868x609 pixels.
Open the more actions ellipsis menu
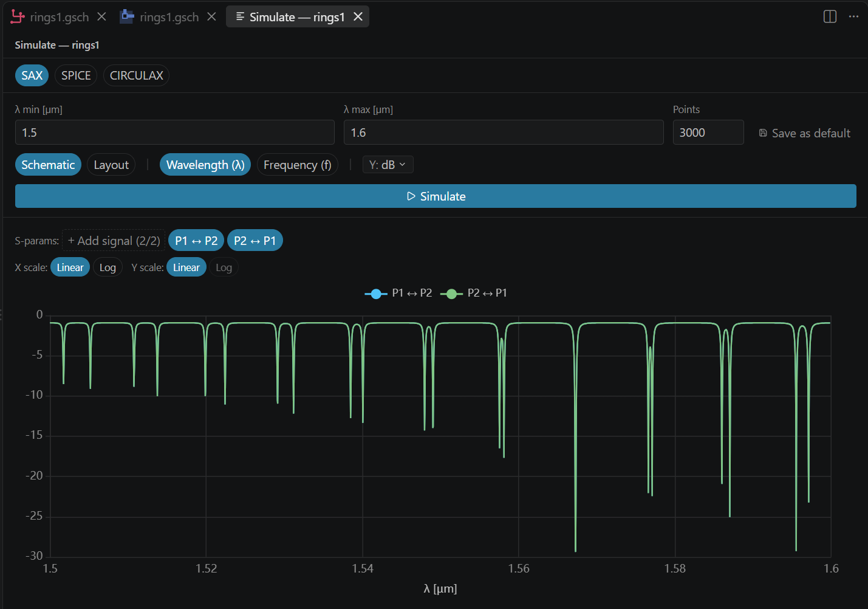coord(853,16)
